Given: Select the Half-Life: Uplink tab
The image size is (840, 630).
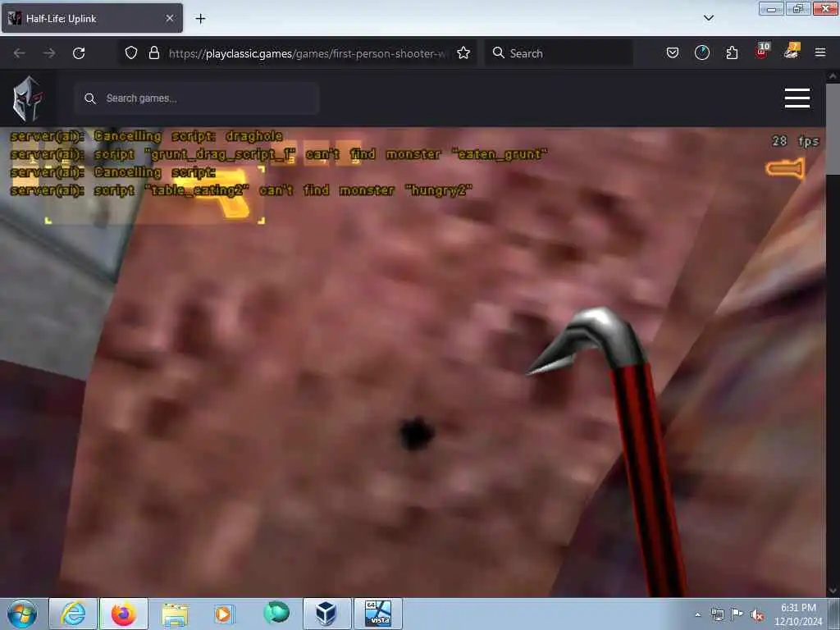Looking at the screenshot, I should [92, 18].
